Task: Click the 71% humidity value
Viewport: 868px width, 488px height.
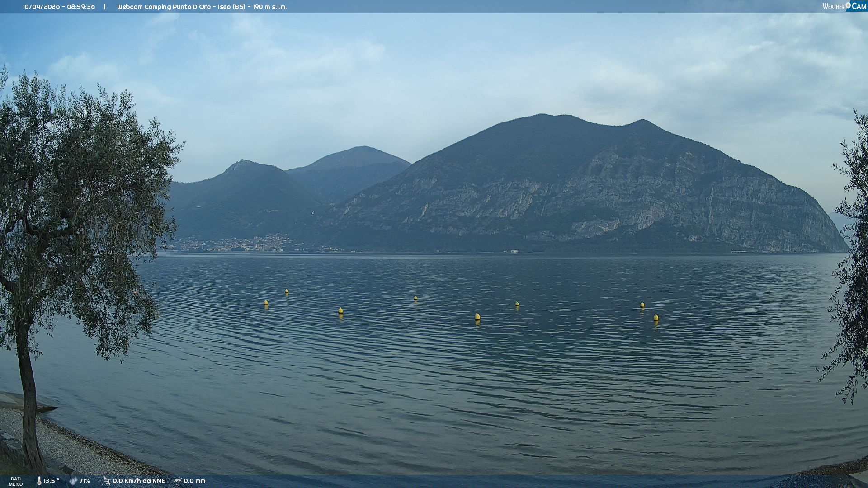Action: point(85,481)
